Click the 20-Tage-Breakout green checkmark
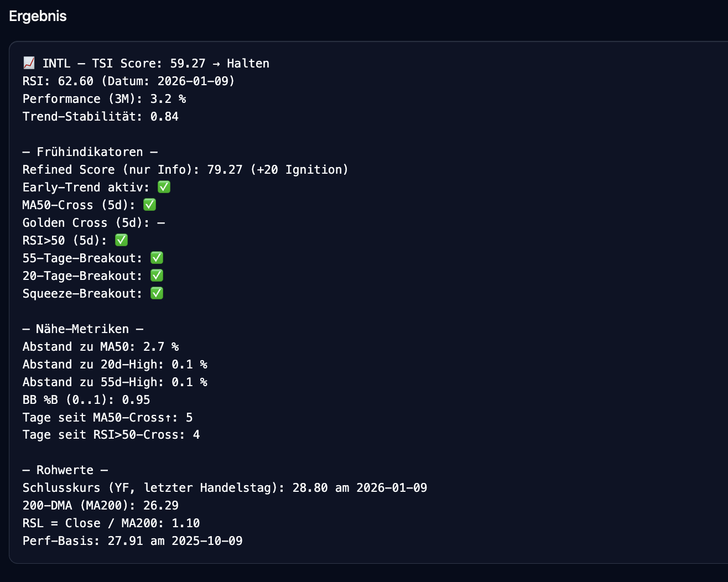728x582 pixels. pyautogui.click(x=157, y=276)
